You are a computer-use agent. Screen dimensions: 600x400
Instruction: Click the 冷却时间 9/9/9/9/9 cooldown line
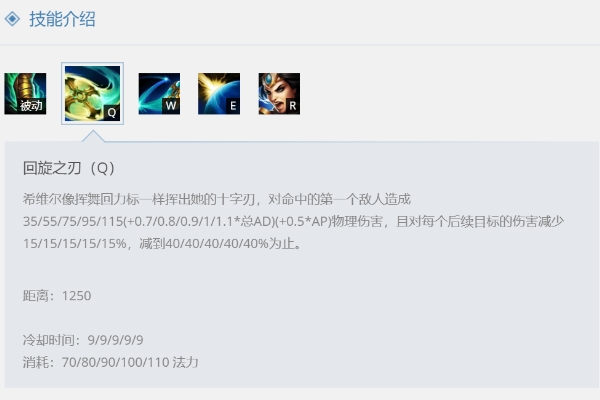(83, 340)
